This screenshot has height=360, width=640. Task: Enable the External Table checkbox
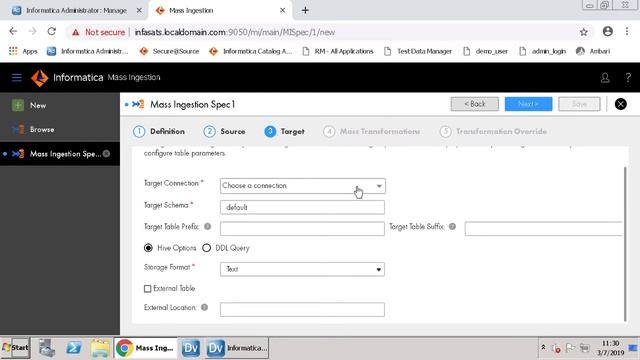(x=147, y=289)
